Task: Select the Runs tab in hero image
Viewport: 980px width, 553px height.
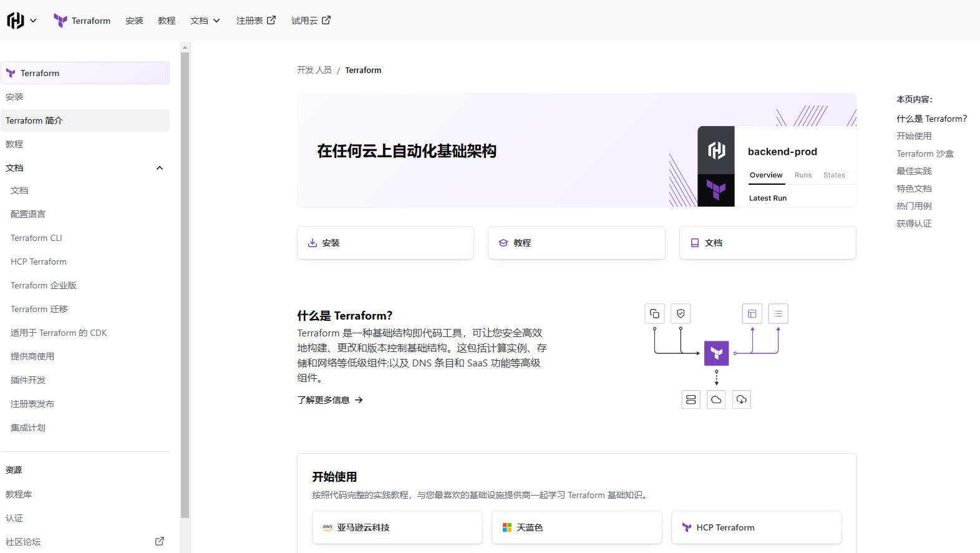Action: (803, 175)
